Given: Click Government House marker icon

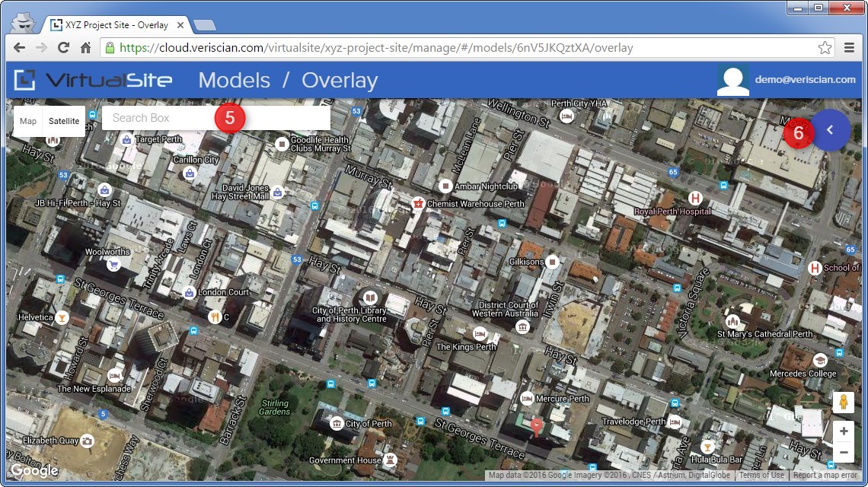Looking at the screenshot, I should point(391,460).
